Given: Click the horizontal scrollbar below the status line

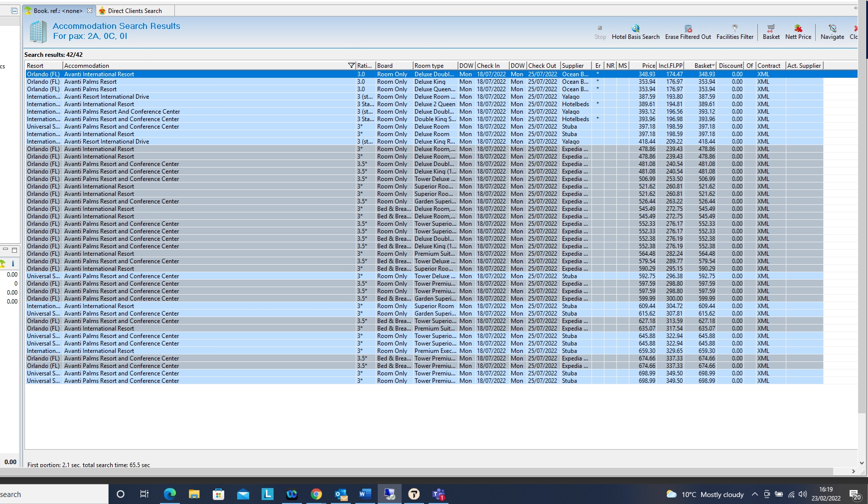Looking at the screenshot, I should point(417,471).
